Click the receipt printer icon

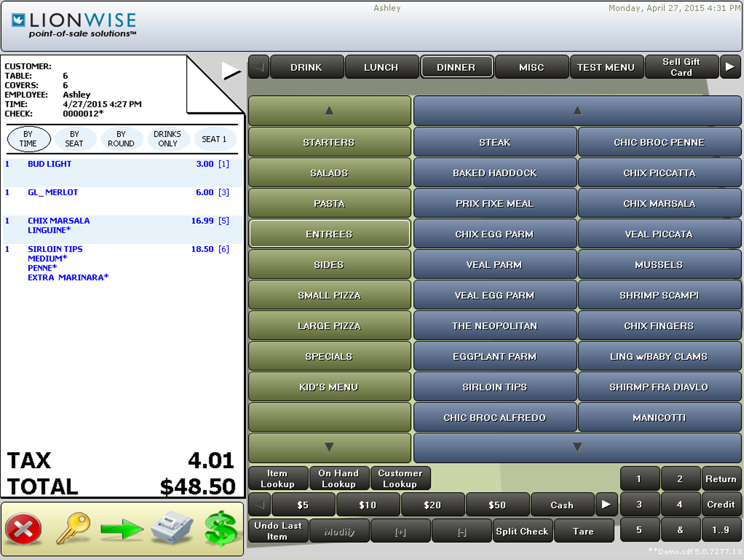coord(172,528)
